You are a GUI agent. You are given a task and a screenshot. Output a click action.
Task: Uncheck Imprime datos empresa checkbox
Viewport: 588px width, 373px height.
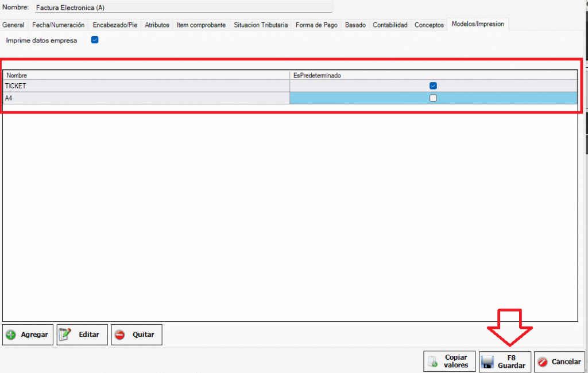pyautogui.click(x=95, y=40)
